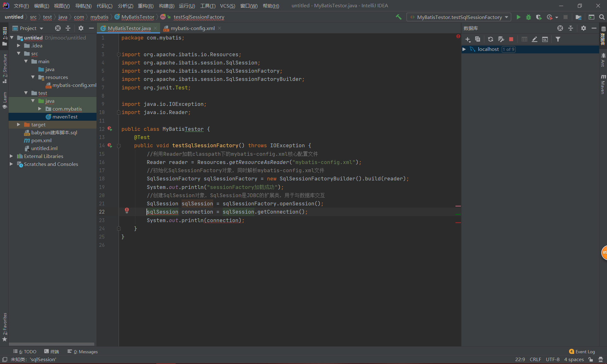Open table editor icon in database toolbar
The image size is (607, 364).
[x=524, y=39]
